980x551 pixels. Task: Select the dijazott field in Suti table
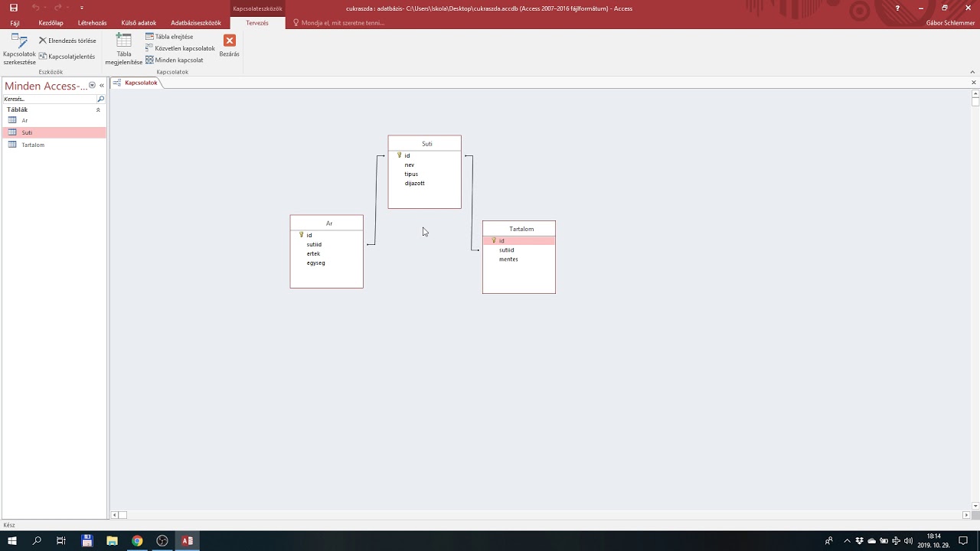click(425, 183)
